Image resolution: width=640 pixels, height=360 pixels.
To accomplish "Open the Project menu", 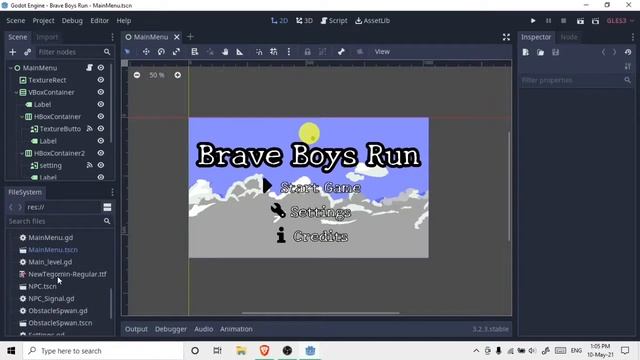I will coord(43,20).
